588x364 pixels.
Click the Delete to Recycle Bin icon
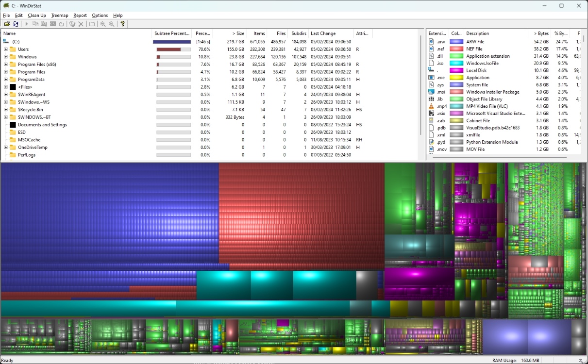click(x=72, y=24)
